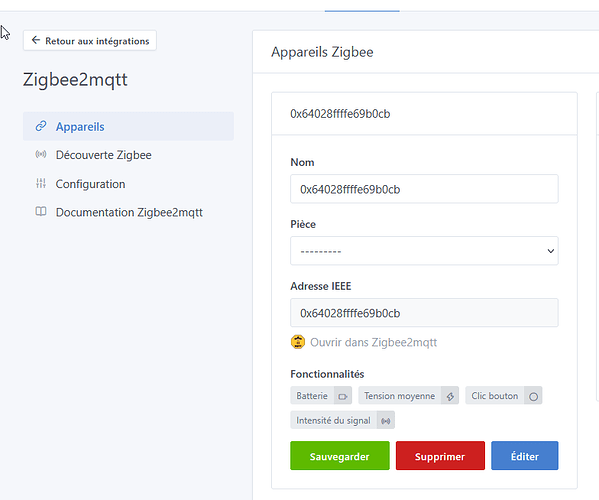Click the chevron arrow of Pièce selector
Viewport: 599px width, 500px height.
pos(550,251)
